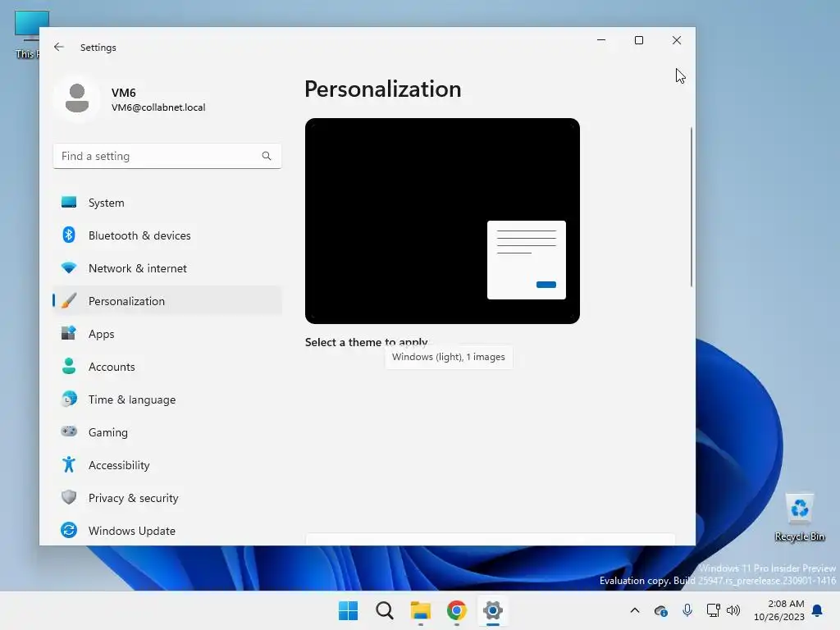Image resolution: width=840 pixels, height=630 pixels.
Task: Click the Find a setting search box
Action: coord(167,156)
